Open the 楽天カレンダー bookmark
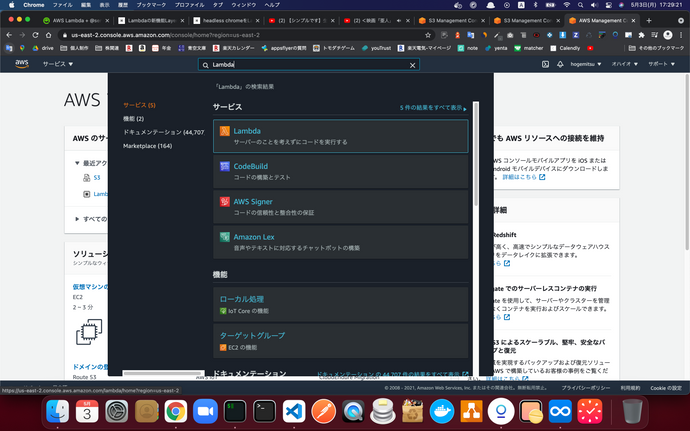 tap(234, 48)
